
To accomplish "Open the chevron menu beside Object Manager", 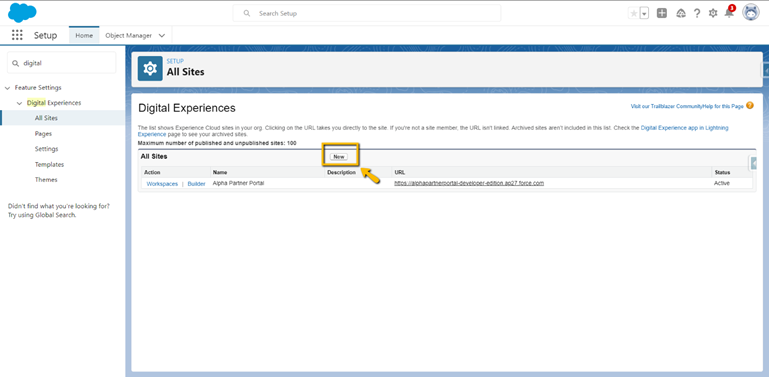I will (162, 36).
